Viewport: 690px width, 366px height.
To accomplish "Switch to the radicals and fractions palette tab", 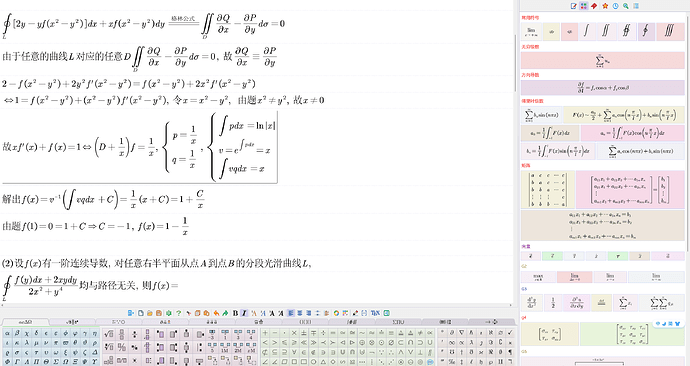I will coord(72,322).
